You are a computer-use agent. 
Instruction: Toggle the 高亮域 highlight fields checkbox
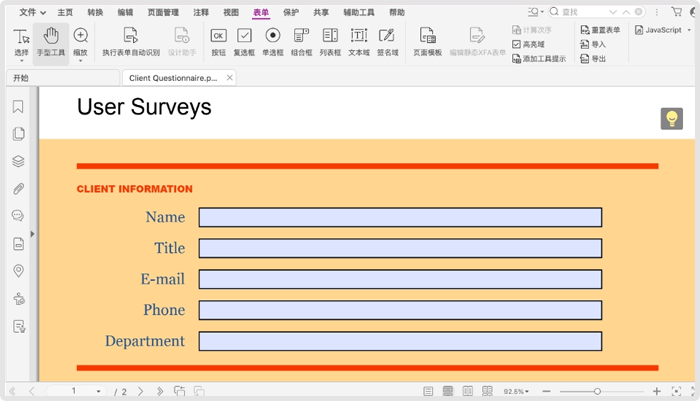[x=516, y=45]
